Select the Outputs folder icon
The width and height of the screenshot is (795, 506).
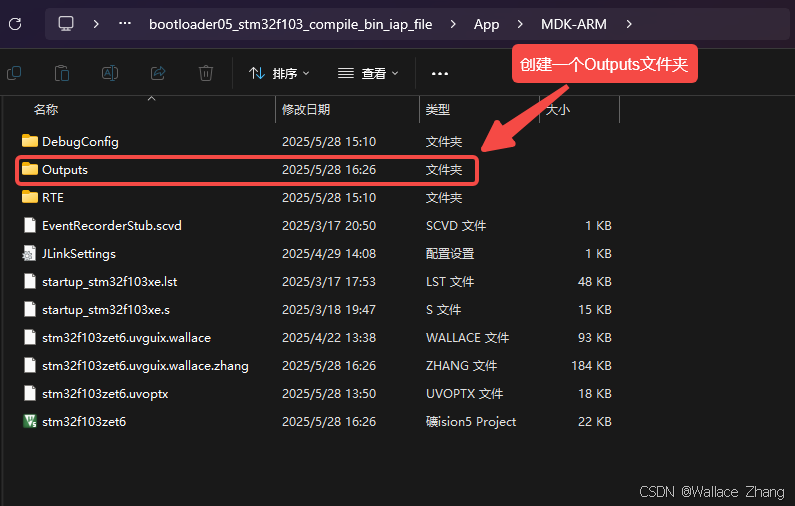click(x=30, y=169)
